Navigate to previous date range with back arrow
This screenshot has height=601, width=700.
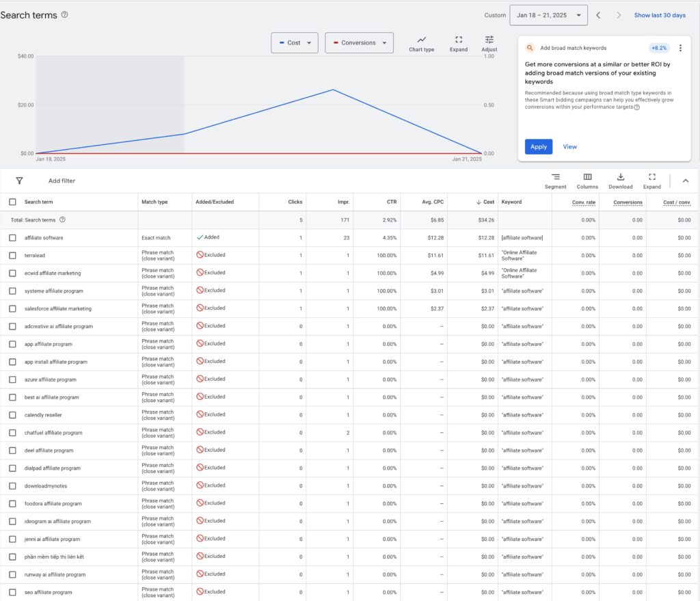(598, 14)
